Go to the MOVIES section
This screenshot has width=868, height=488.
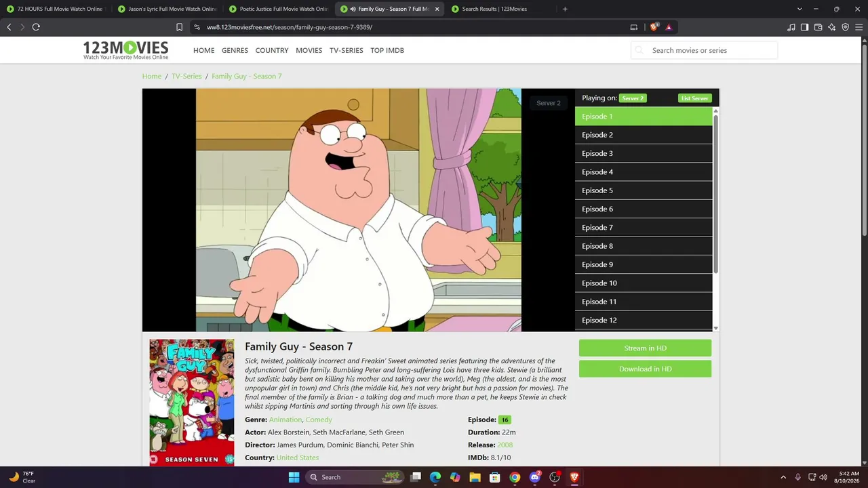[309, 50]
